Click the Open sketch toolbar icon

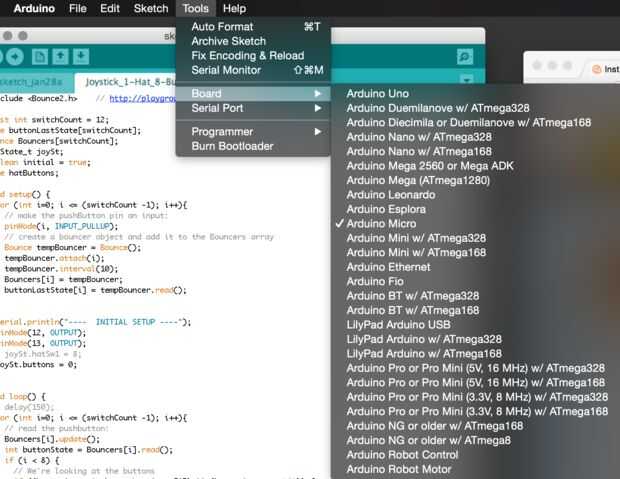60,56
